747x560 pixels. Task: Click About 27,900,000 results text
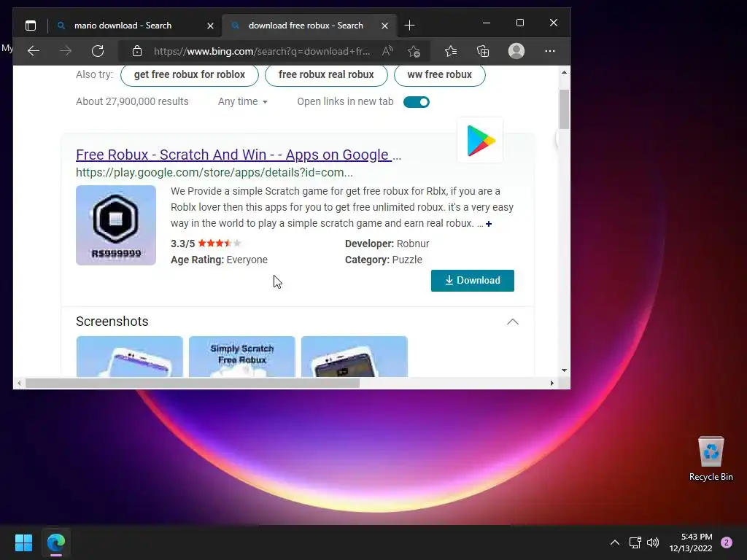click(132, 101)
